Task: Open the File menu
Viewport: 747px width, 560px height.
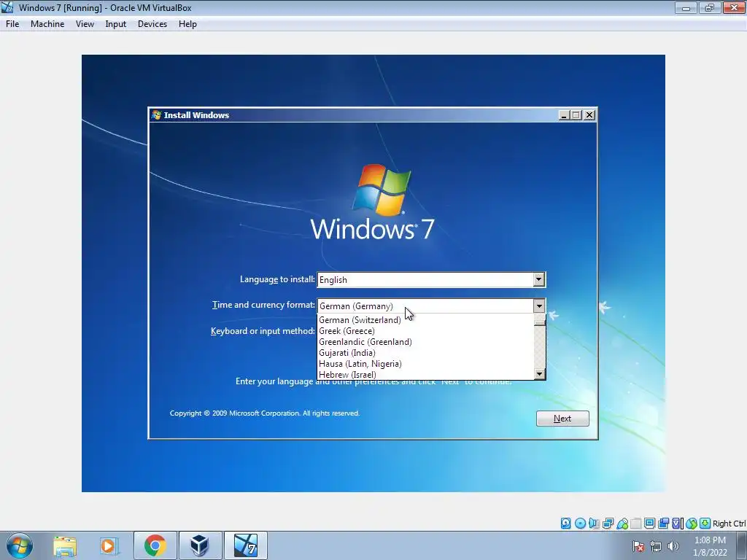Action: tap(12, 24)
